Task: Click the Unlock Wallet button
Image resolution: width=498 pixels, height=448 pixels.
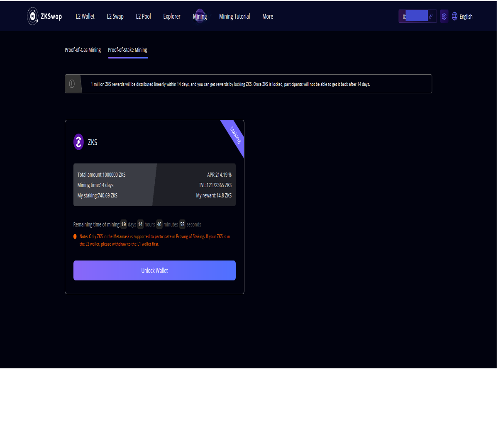Action: (x=154, y=270)
